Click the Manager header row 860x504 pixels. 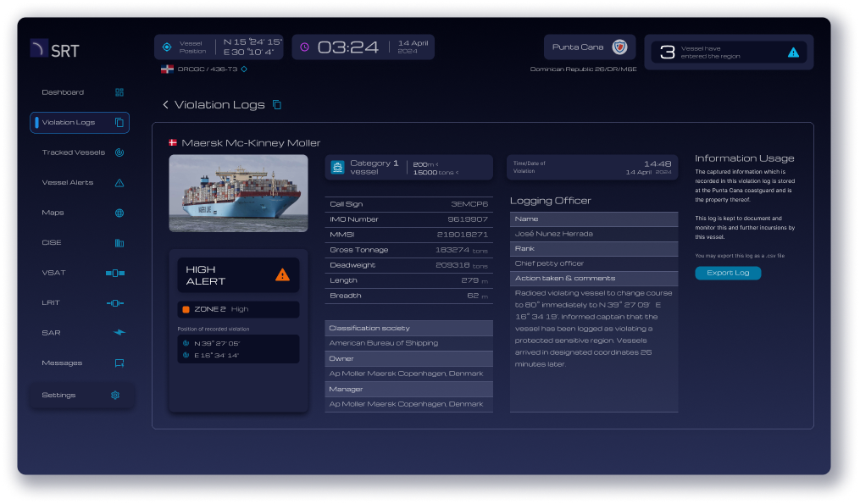click(x=408, y=389)
